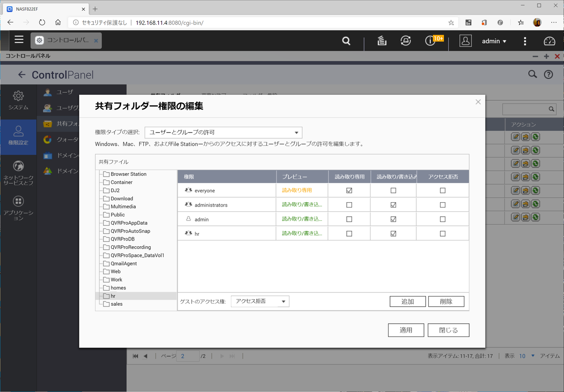Open the background tasks icon

pyautogui.click(x=382, y=41)
